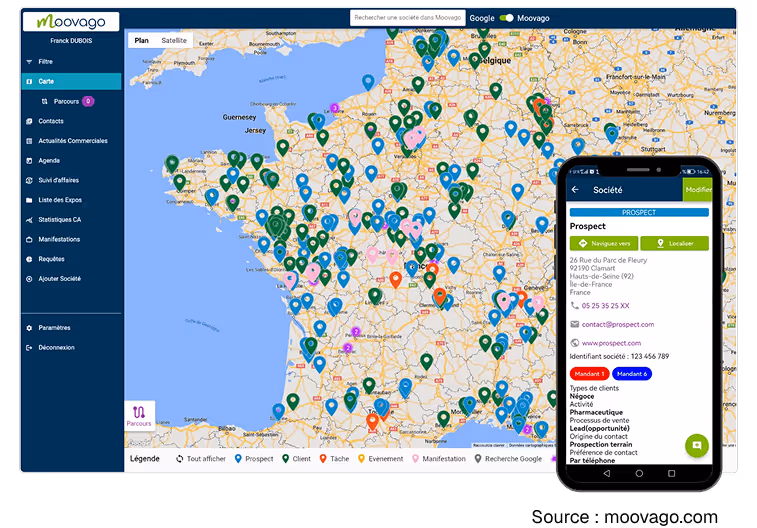Click the red Mandant 1 tag

pos(589,374)
